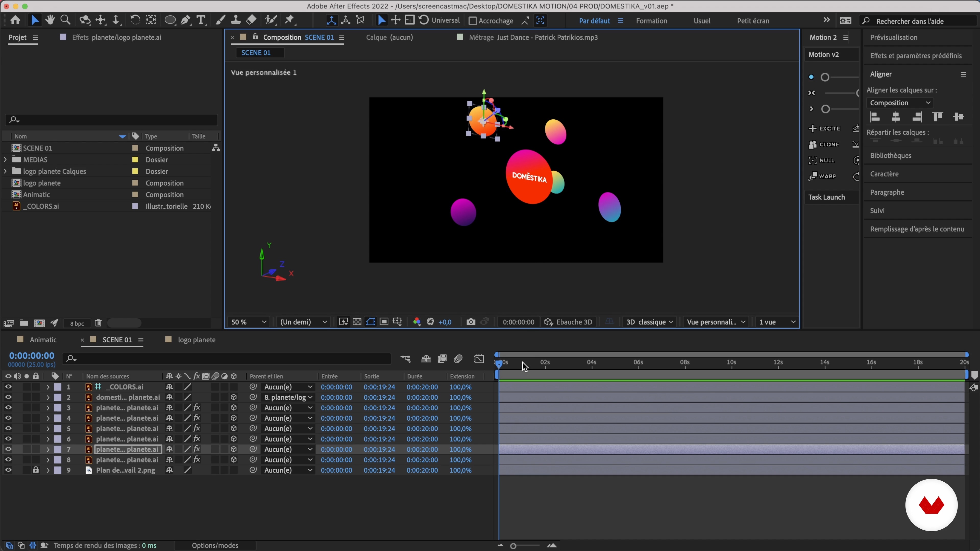The image size is (980, 551).
Task: Toggle Ebauche 3D draft mode
Action: (x=568, y=322)
